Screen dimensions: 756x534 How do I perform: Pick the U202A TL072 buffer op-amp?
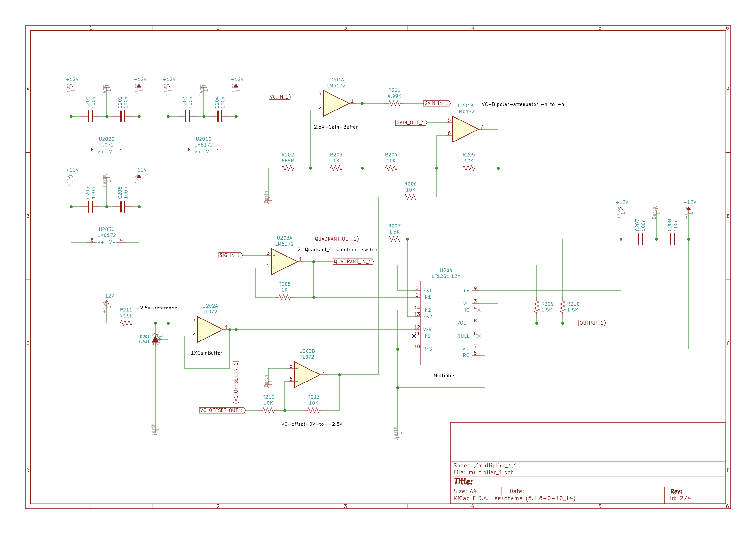(x=210, y=330)
